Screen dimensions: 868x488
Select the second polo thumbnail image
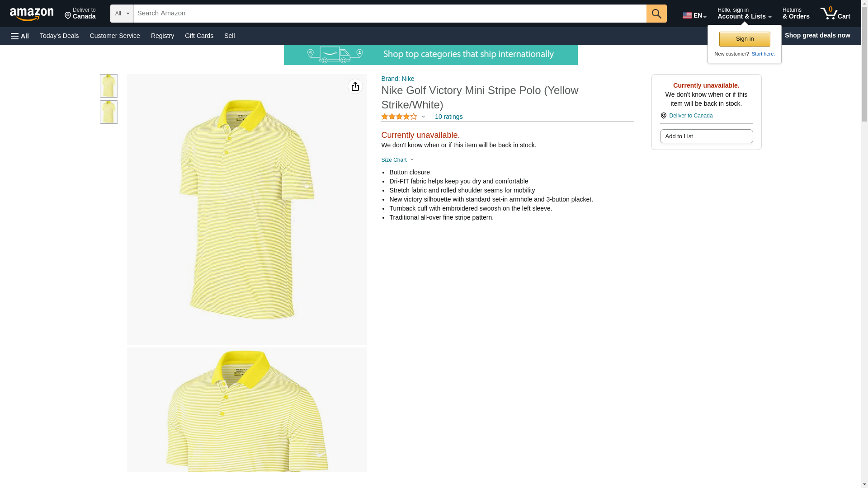(x=108, y=112)
